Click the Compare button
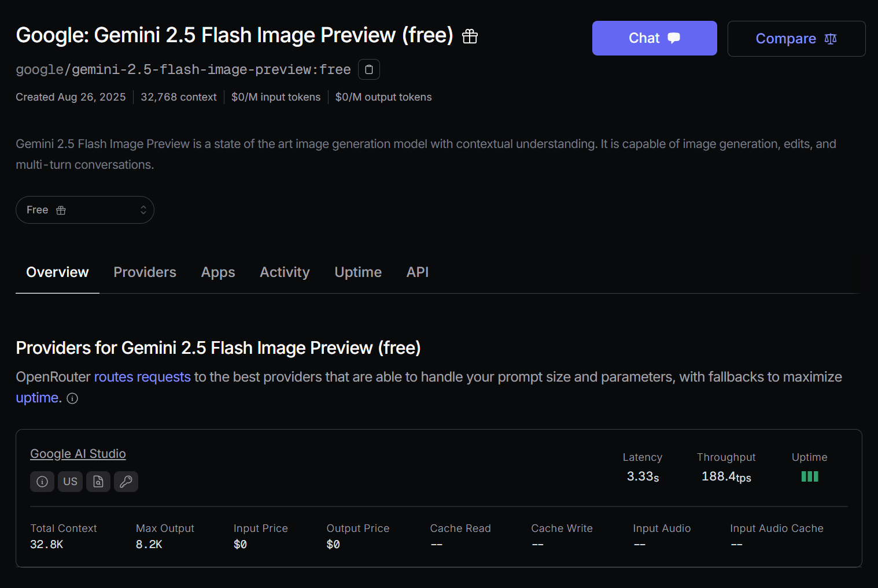Image resolution: width=878 pixels, height=588 pixels. coord(796,39)
